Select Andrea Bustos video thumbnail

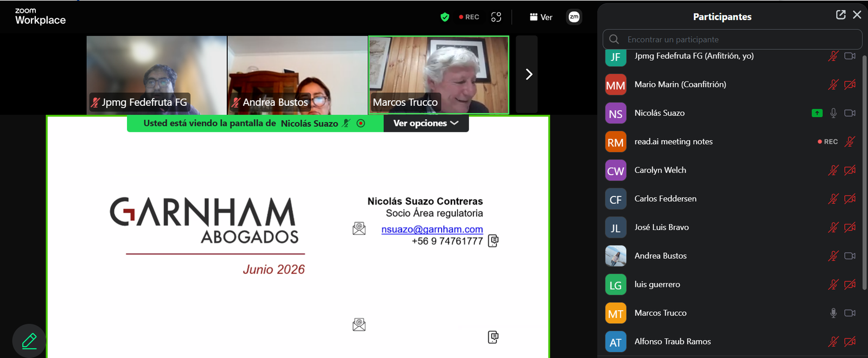pyautogui.click(x=298, y=75)
